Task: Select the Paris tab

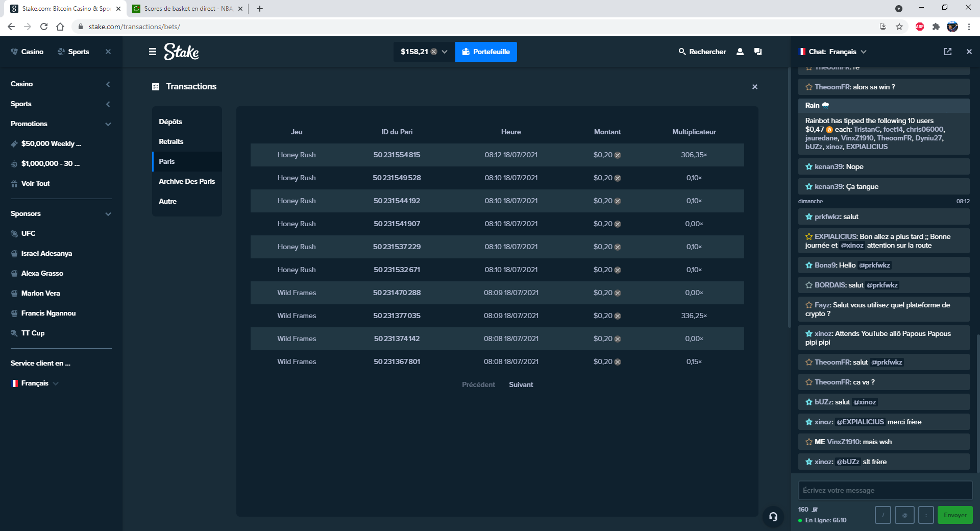Action: 187,161
